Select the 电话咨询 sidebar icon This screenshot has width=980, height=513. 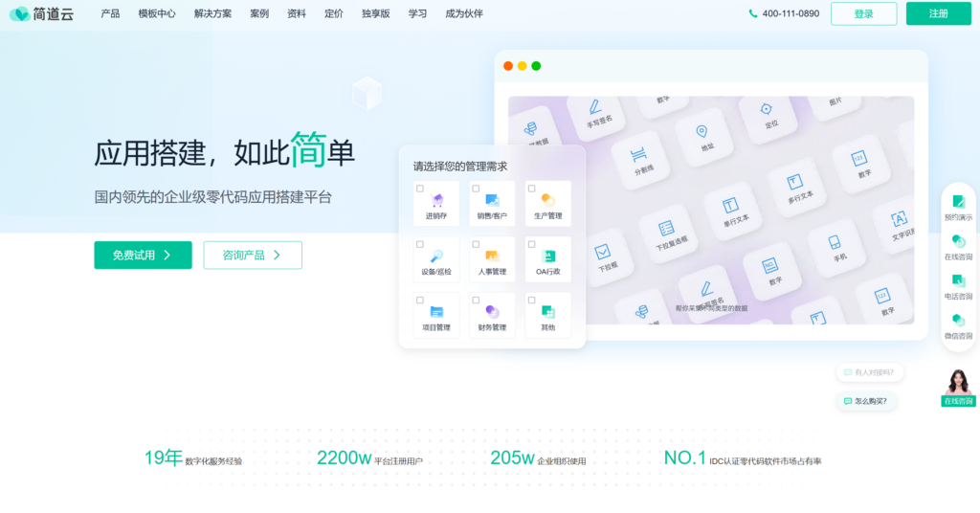(x=958, y=281)
